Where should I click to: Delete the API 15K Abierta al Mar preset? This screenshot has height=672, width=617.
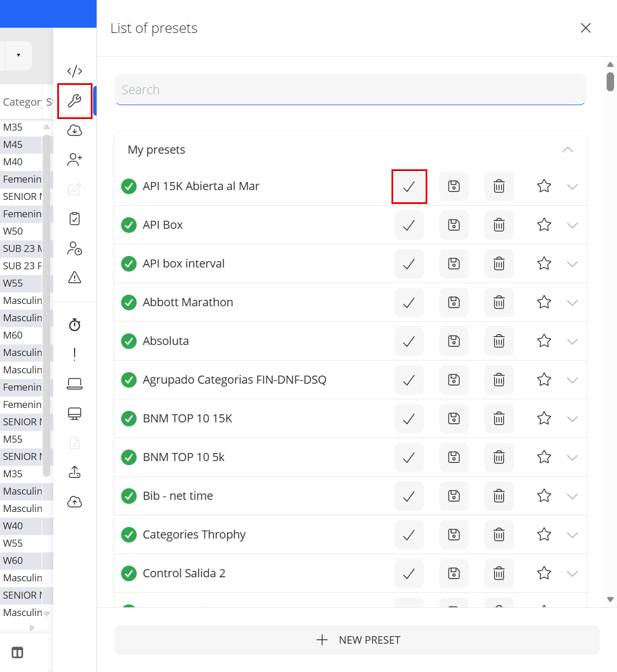click(x=499, y=187)
